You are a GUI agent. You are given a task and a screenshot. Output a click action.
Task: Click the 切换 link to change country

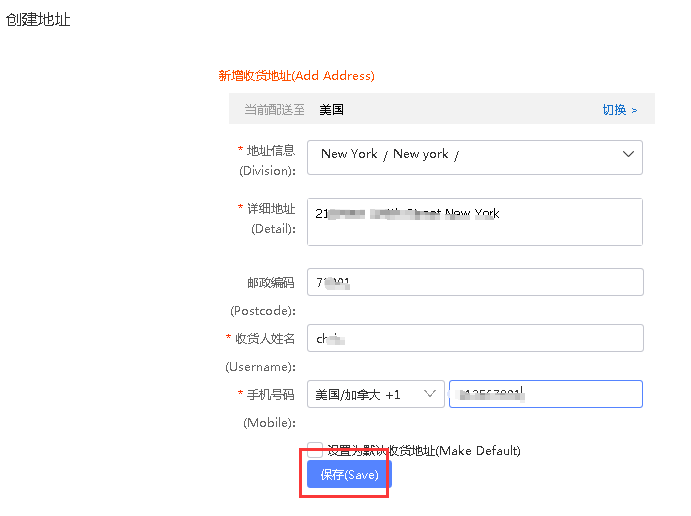(x=619, y=110)
